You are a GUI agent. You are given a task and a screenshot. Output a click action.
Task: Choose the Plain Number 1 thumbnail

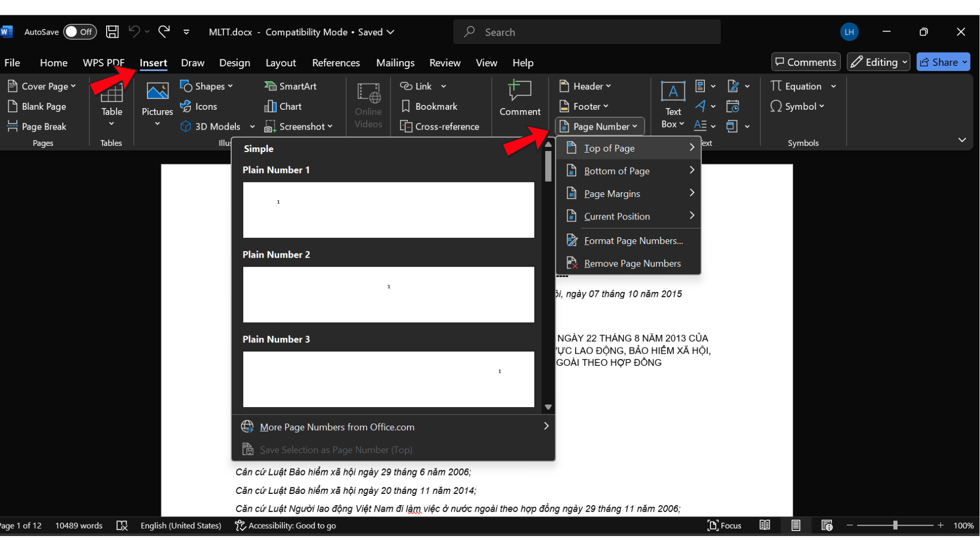click(x=388, y=210)
